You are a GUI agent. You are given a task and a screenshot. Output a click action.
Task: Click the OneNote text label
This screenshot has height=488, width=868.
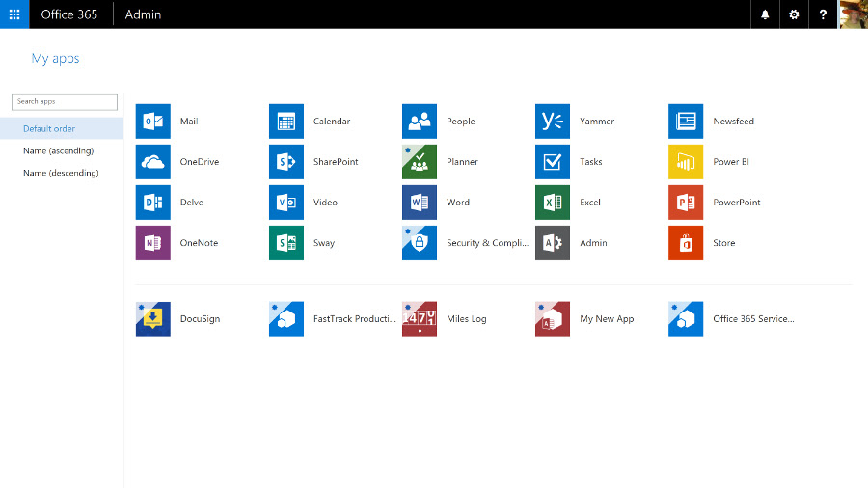[x=199, y=243]
